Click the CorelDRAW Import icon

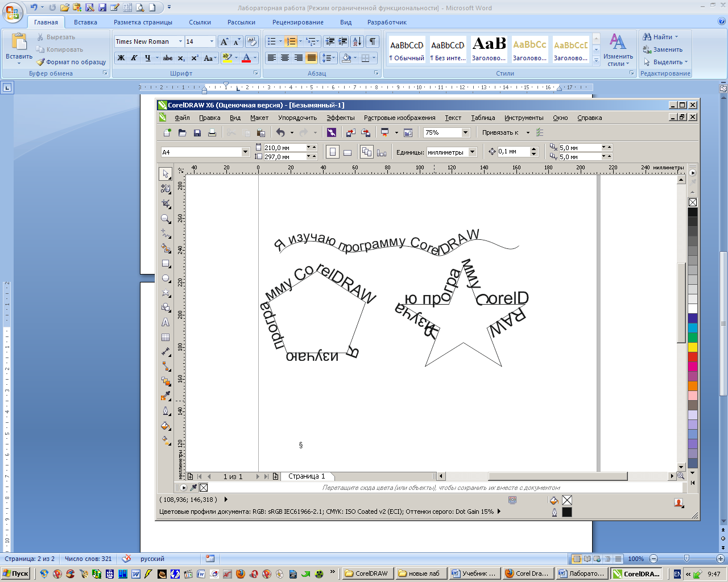[x=350, y=132]
